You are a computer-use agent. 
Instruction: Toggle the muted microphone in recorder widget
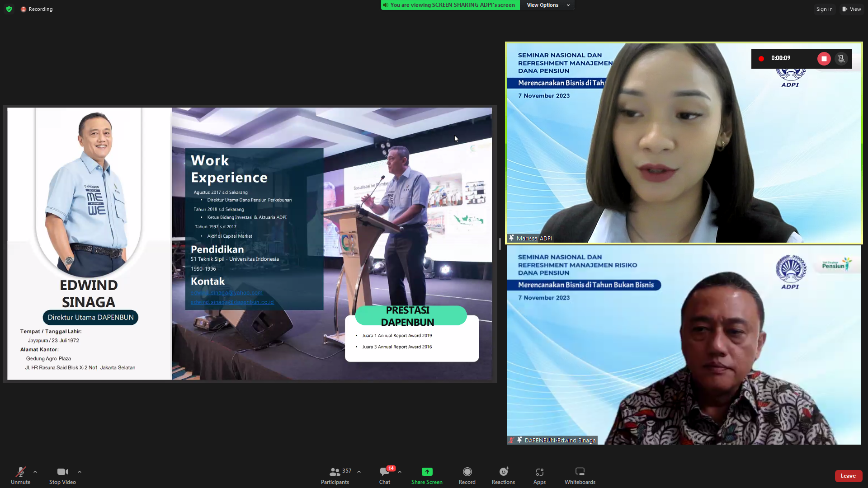(841, 59)
